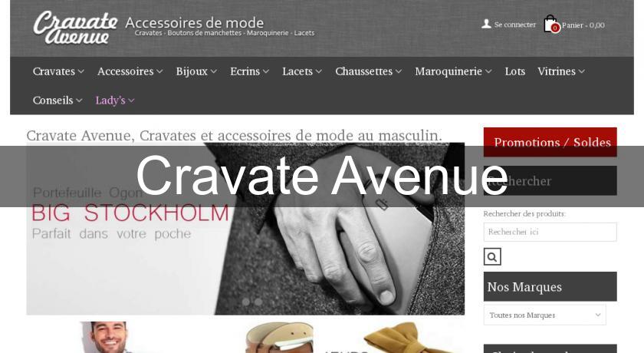Image resolution: width=644 pixels, height=353 pixels.
Task: Click the yellow bow tie thumbnail
Action: click(394, 338)
